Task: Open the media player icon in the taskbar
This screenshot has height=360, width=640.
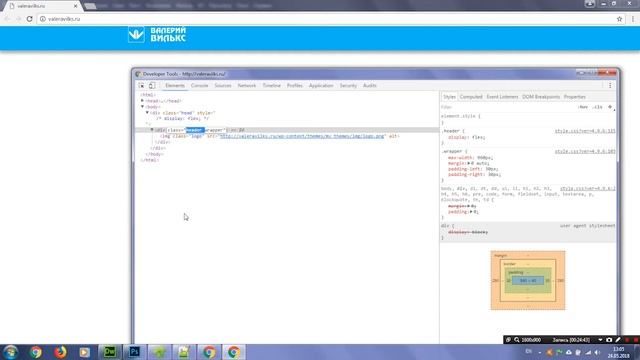Action: pyautogui.click(x=84, y=352)
